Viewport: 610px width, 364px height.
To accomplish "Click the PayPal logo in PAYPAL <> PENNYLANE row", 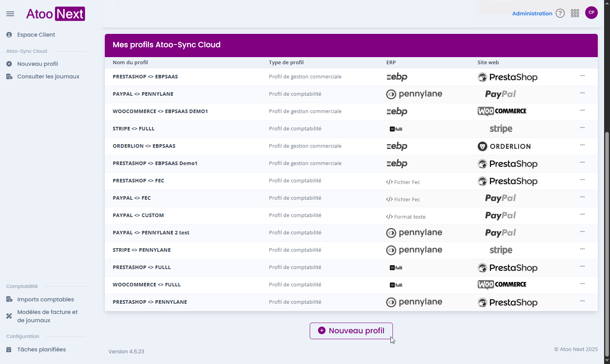I will (500, 94).
